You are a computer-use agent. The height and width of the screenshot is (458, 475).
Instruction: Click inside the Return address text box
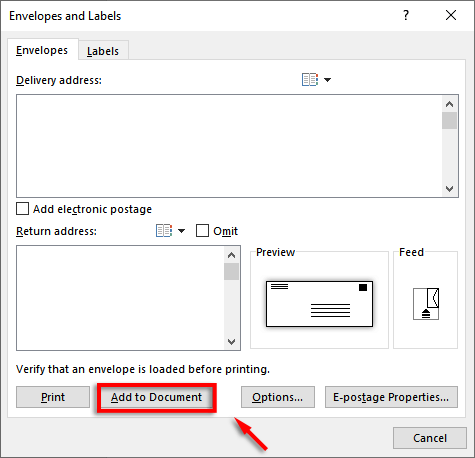pos(120,298)
